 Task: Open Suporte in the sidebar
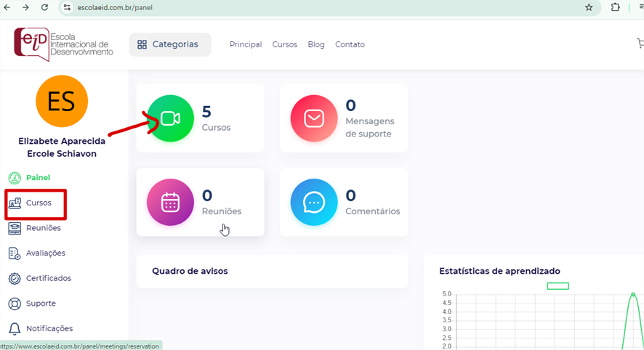point(41,304)
